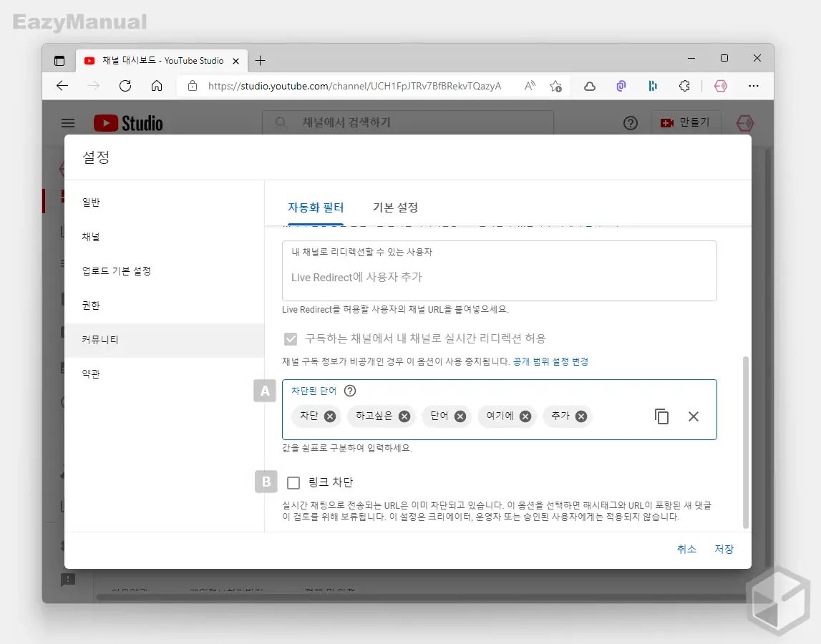Clear all blocked words with the X icon
The width and height of the screenshot is (821, 644).
693,416
